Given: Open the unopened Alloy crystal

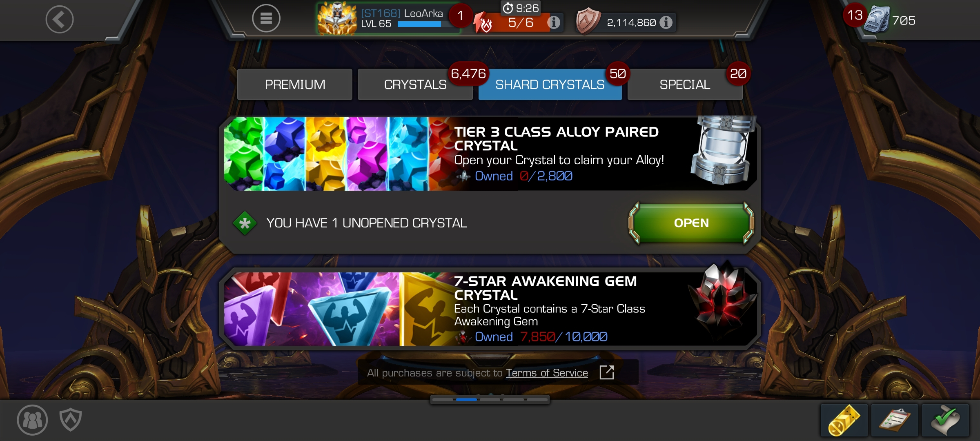Looking at the screenshot, I should 691,223.
